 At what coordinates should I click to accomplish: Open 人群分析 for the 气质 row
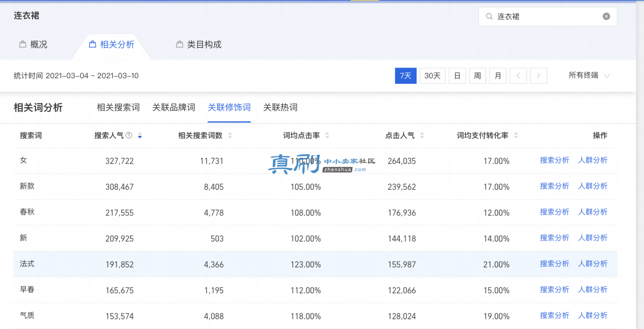click(x=593, y=316)
